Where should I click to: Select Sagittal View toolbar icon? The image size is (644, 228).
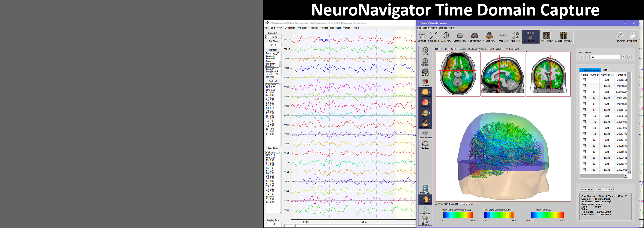(x=474, y=37)
